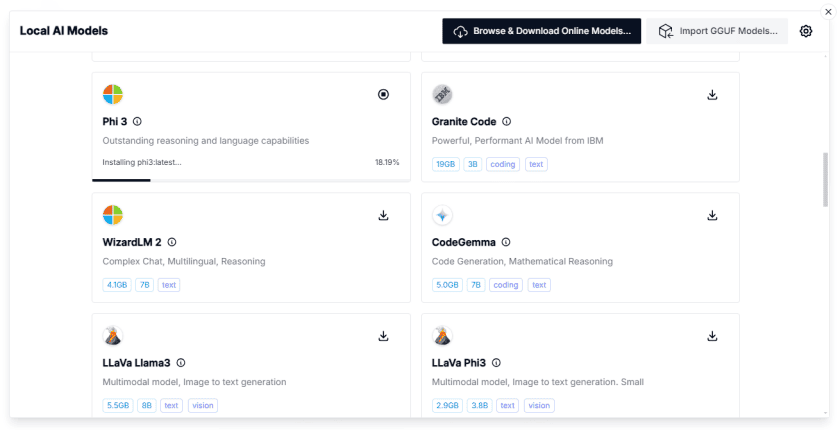
Task: Show info for Granite Code
Action: click(x=506, y=122)
